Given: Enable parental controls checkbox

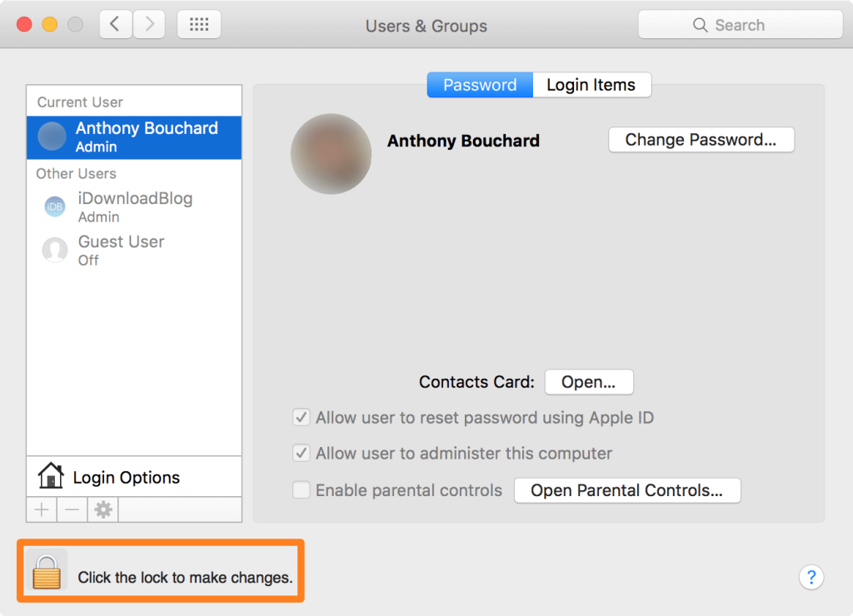Looking at the screenshot, I should (302, 490).
